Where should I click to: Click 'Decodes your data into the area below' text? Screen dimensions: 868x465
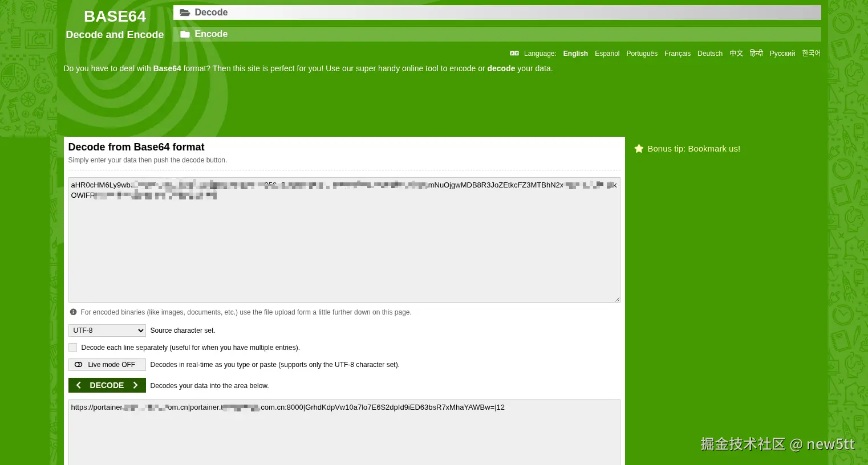pyautogui.click(x=209, y=386)
